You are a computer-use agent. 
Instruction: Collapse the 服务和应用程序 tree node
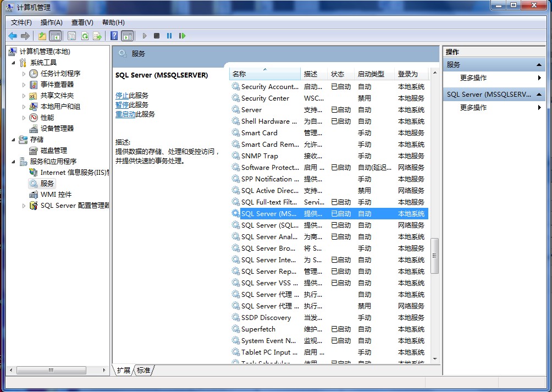point(13,162)
